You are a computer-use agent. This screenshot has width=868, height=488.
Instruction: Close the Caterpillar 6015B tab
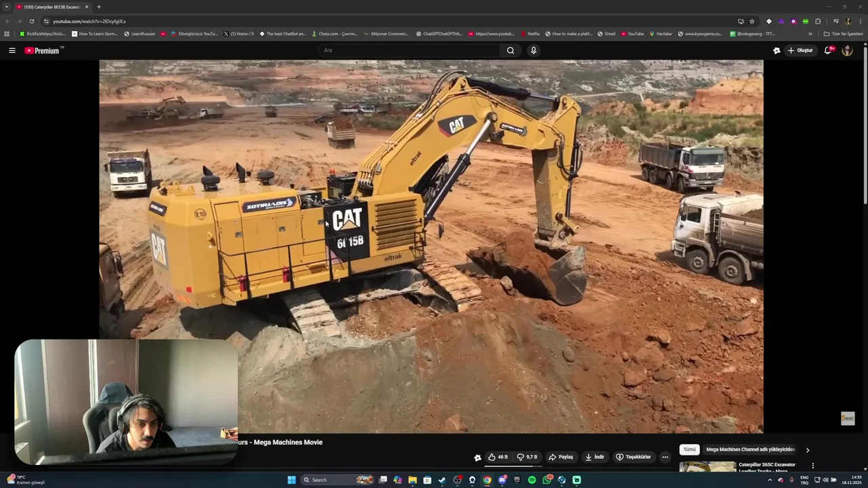pyautogui.click(x=87, y=7)
